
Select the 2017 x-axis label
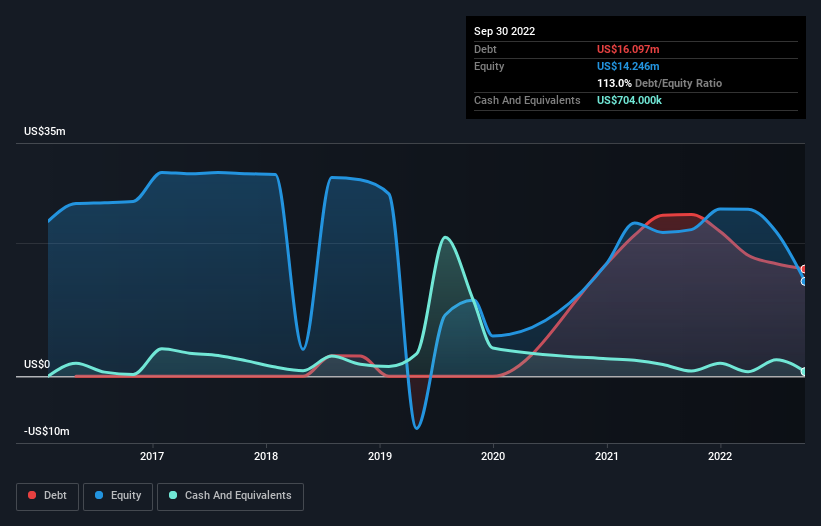click(152, 456)
